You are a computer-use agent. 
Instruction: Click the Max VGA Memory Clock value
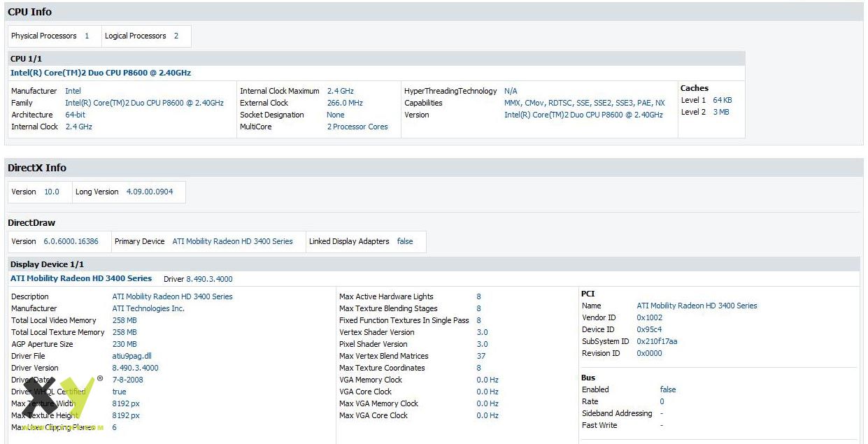[x=488, y=403]
